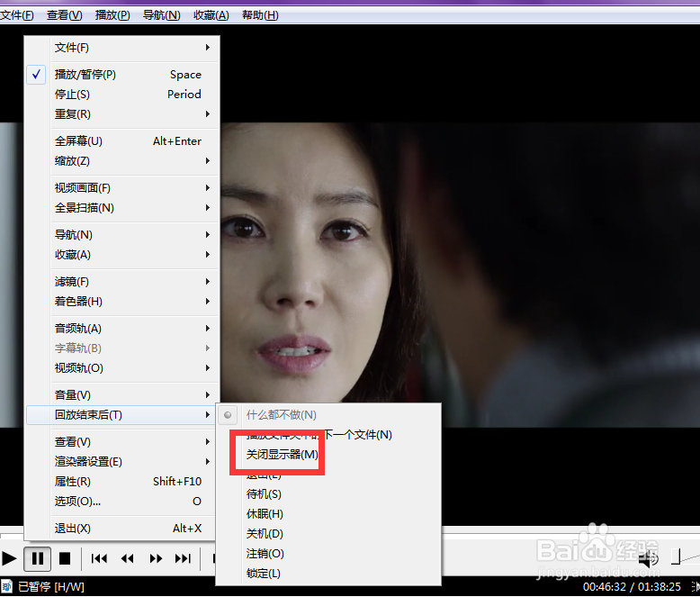Screen dimensions: 700x597
Task: Choose 停止(S) in the context menu
Action: pyautogui.click(x=122, y=95)
